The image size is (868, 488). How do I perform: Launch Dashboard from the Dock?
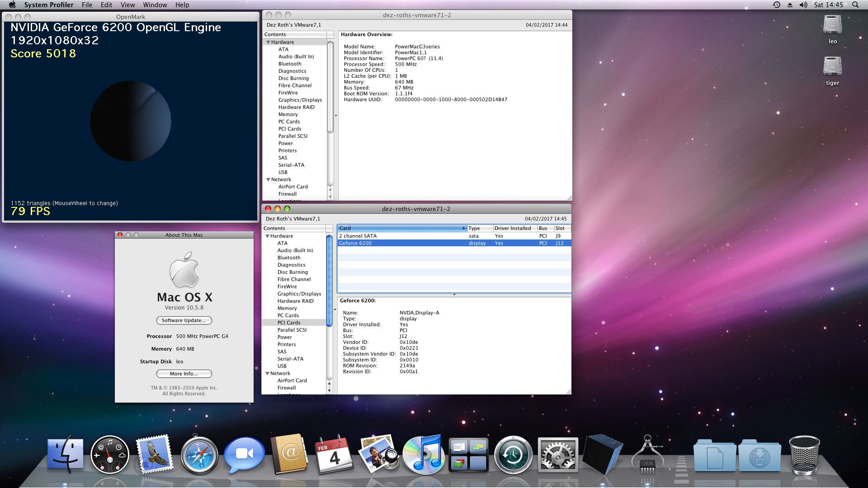point(110,455)
